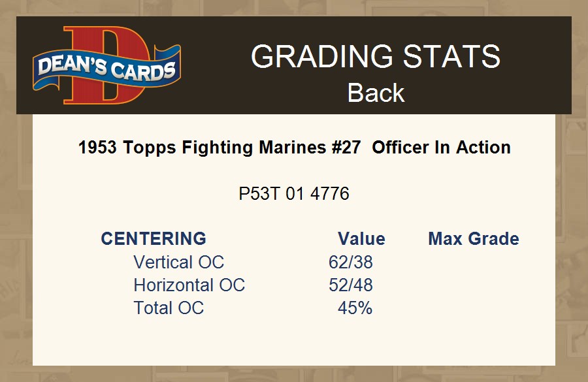Select the Value column header
588x382 pixels.
[x=361, y=239]
